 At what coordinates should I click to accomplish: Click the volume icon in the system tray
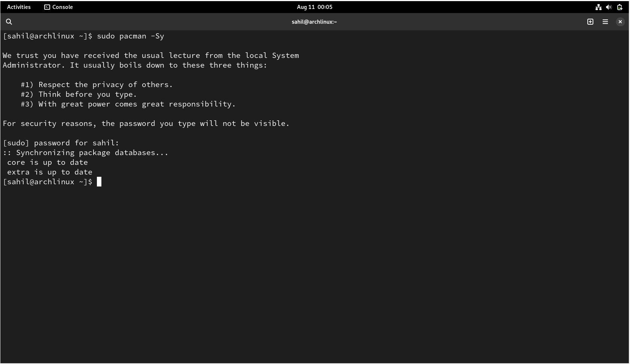[x=609, y=7]
